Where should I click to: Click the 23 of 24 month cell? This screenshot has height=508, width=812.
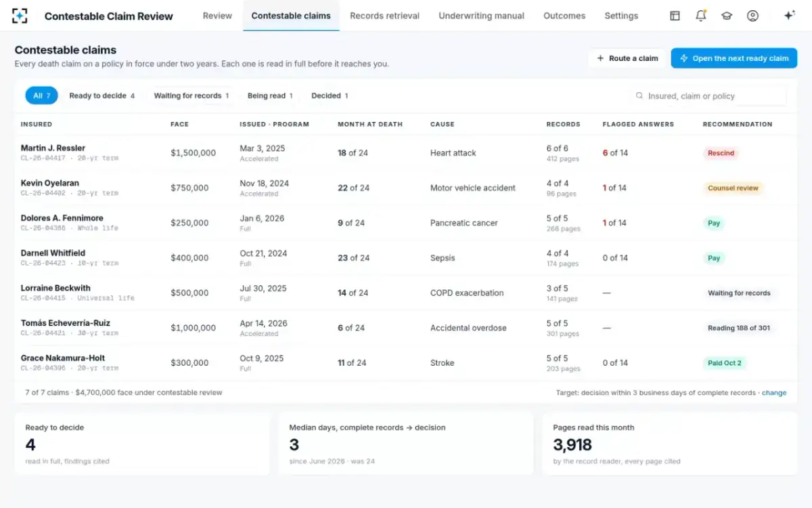pos(353,258)
